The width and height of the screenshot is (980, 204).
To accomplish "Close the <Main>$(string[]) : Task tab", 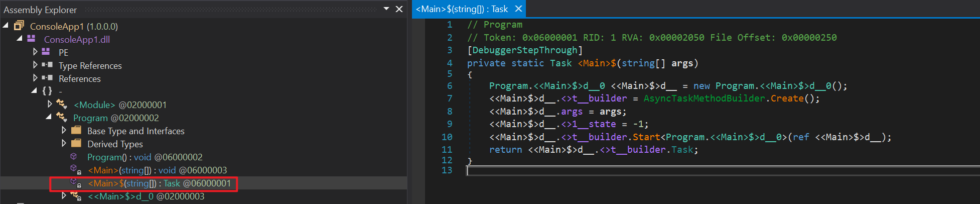I will 519,9.
